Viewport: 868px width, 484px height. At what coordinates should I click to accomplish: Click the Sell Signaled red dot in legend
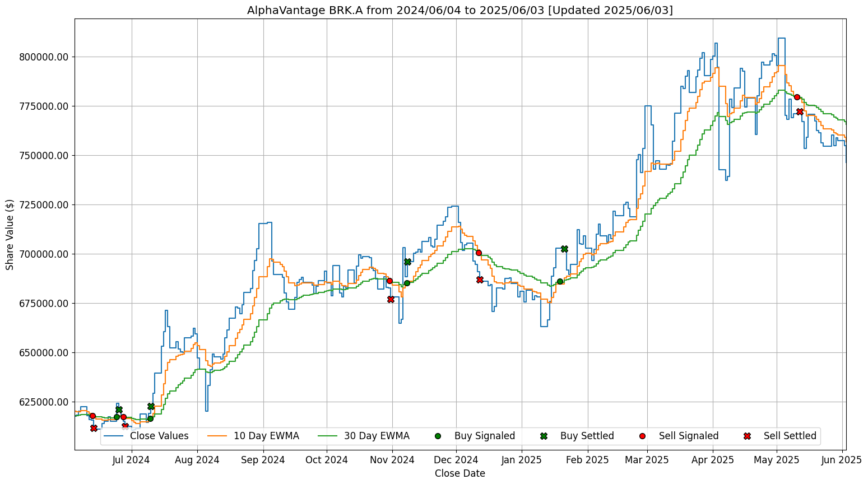click(642, 436)
